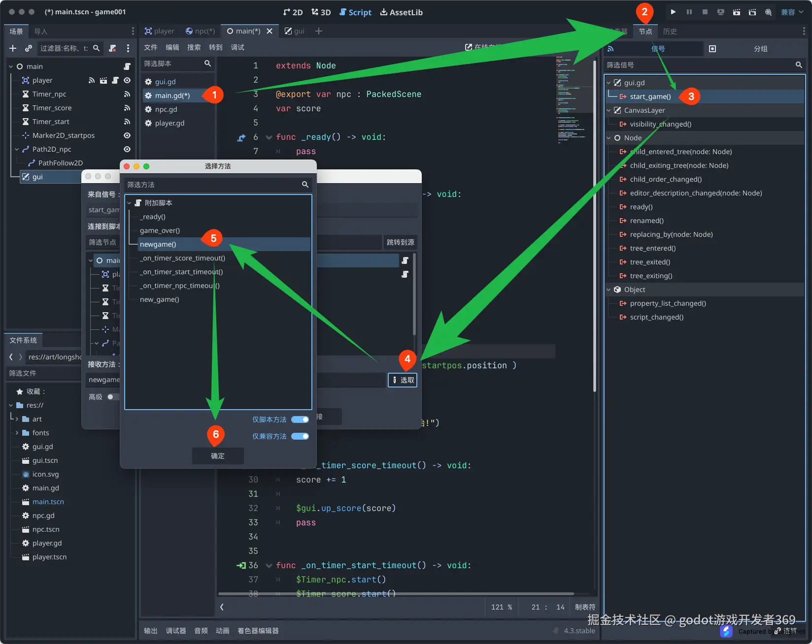The height and width of the screenshot is (644, 812).
Task: Add a new scene tab
Action: coord(319,31)
